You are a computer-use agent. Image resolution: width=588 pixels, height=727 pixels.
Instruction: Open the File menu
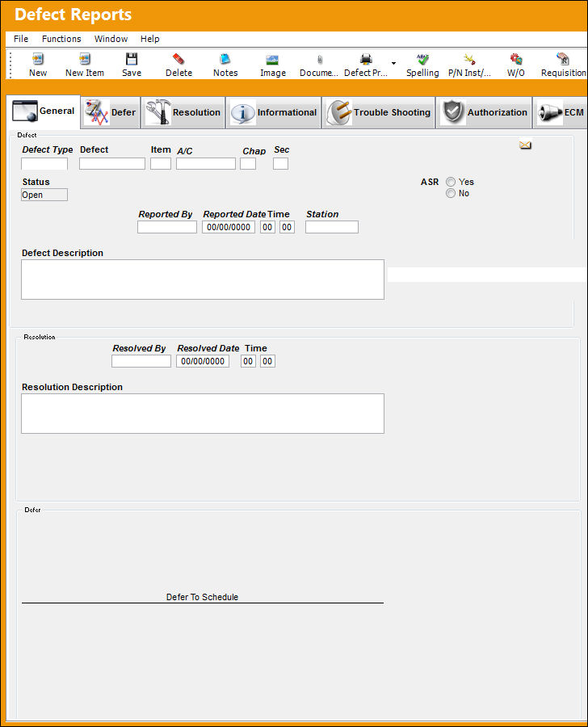21,39
